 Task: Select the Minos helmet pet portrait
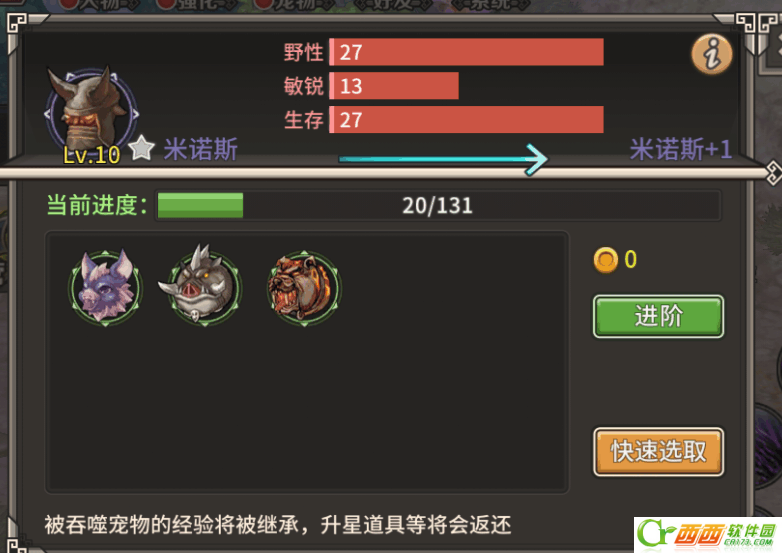tap(92, 112)
